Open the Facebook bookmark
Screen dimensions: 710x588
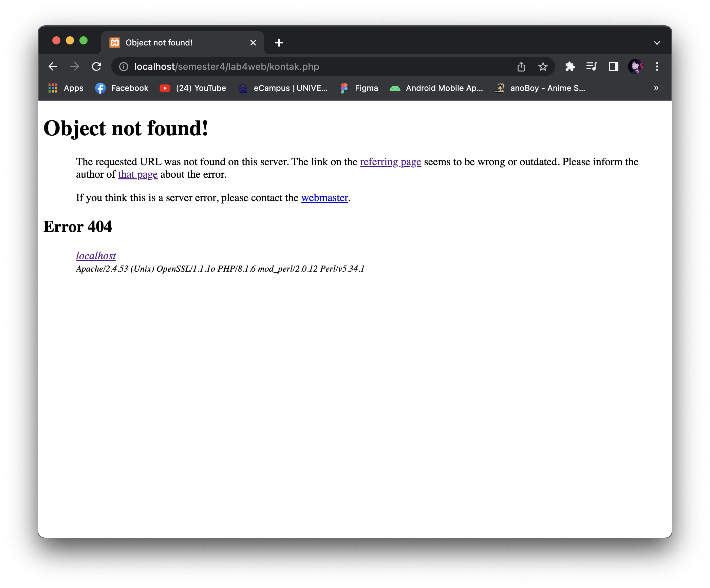click(122, 88)
